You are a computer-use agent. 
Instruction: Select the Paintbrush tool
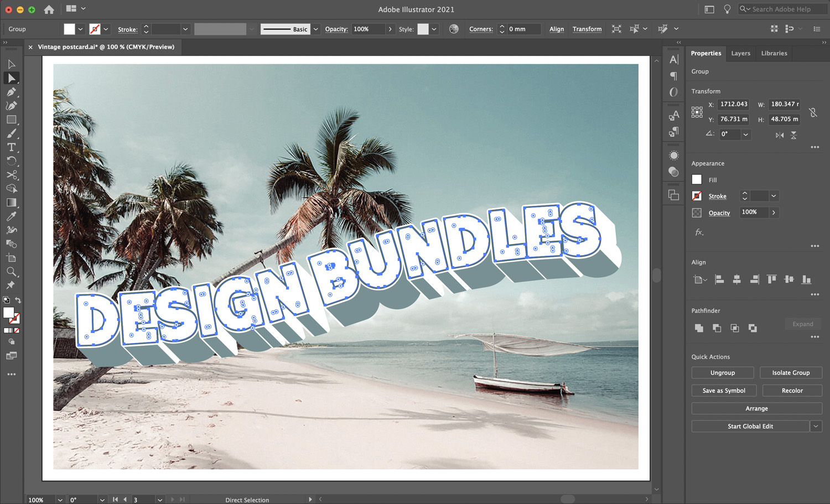(11, 133)
